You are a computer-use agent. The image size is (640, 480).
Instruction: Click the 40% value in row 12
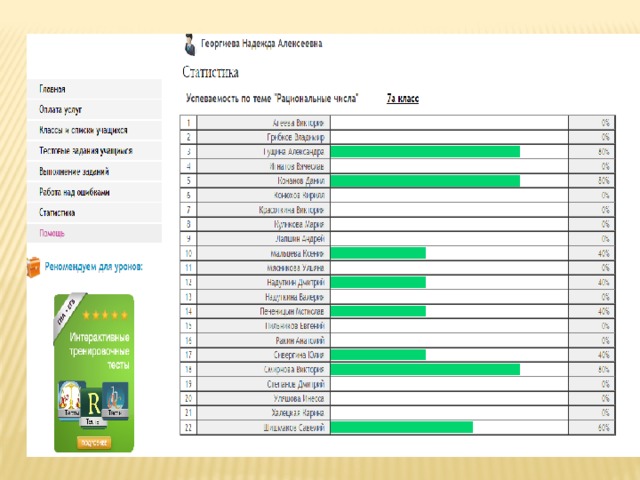pyautogui.click(x=604, y=282)
